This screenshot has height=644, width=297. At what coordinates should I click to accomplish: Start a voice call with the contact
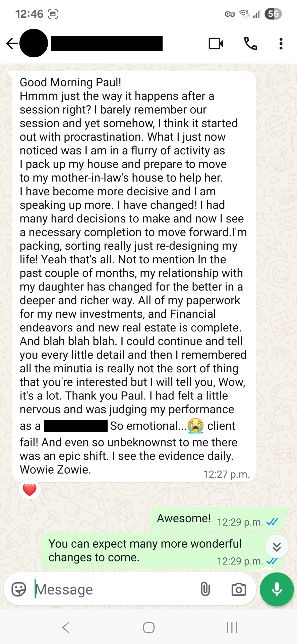point(250,44)
